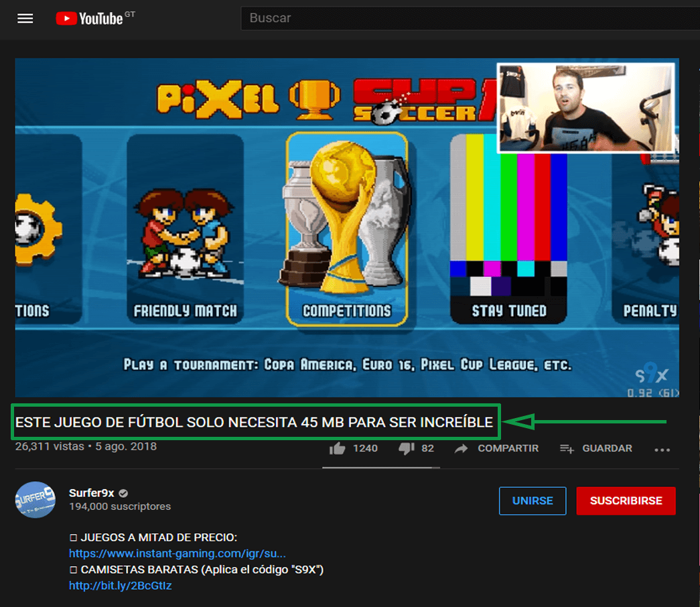Open the hamburger guide menu
The width and height of the screenshot is (700, 607).
pos(25,18)
